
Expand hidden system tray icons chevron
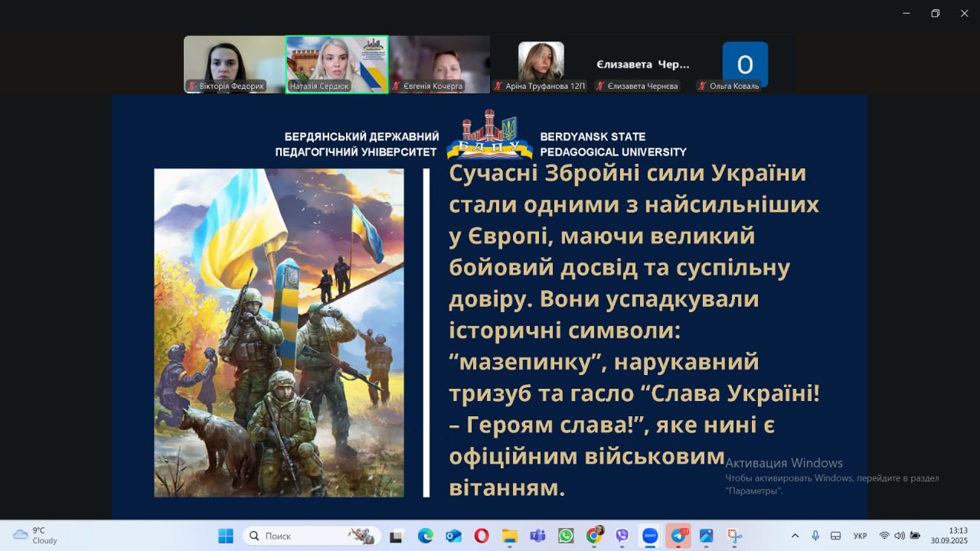pyautogui.click(x=795, y=536)
